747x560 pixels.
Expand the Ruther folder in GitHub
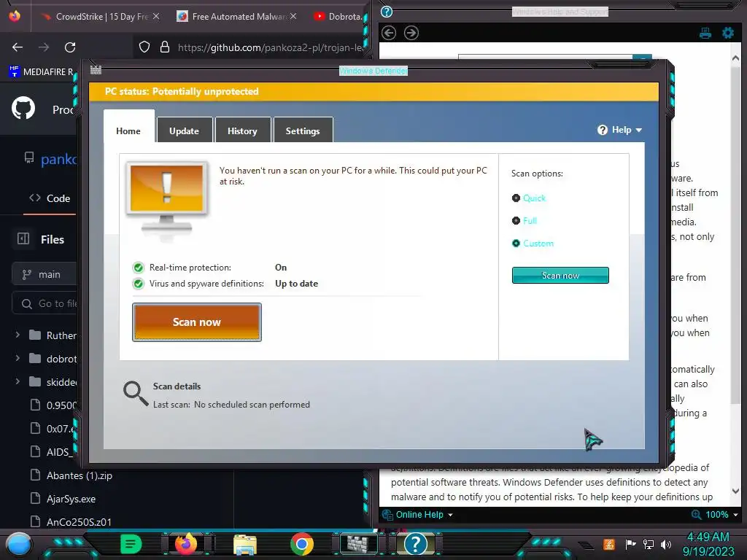point(18,335)
